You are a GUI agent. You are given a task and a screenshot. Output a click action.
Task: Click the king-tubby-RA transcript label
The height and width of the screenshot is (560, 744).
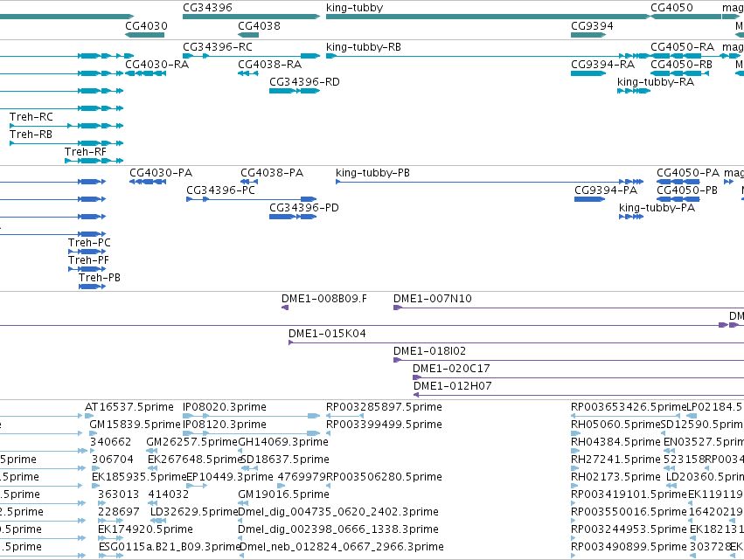pos(656,82)
